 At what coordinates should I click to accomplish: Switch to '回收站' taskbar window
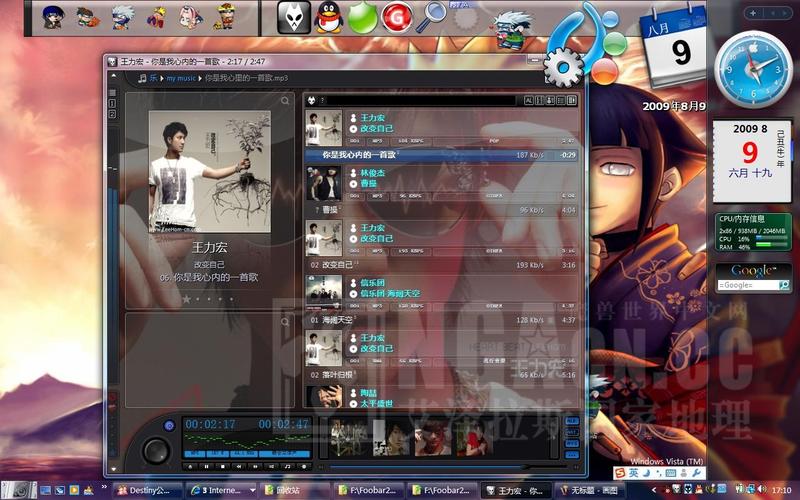point(295,490)
